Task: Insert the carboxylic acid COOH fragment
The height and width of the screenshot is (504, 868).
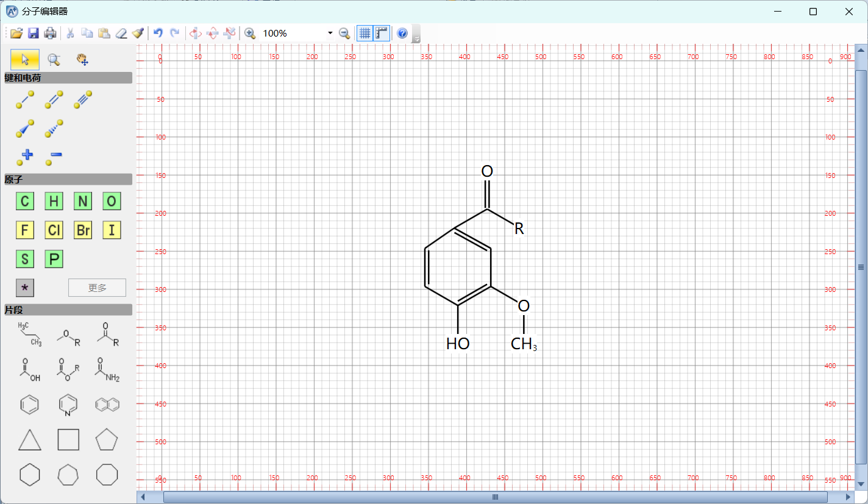Action: tap(30, 370)
